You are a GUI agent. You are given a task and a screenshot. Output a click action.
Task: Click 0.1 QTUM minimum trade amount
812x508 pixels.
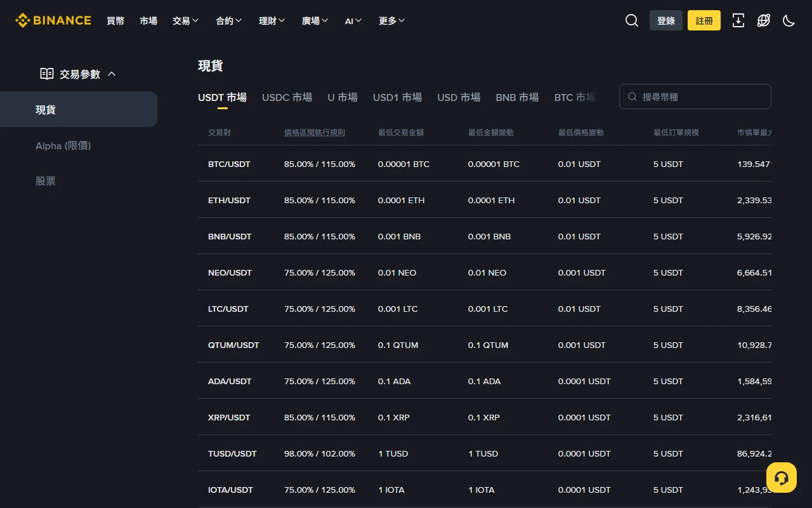tap(398, 345)
